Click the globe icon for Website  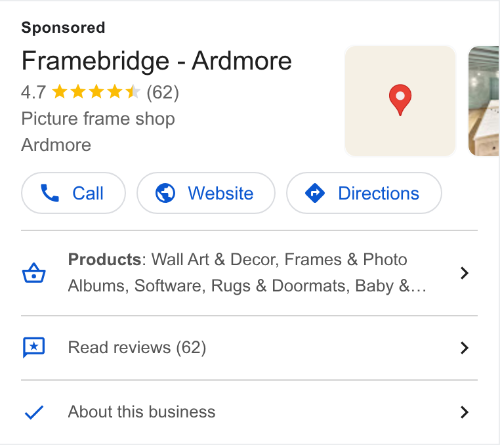click(165, 193)
